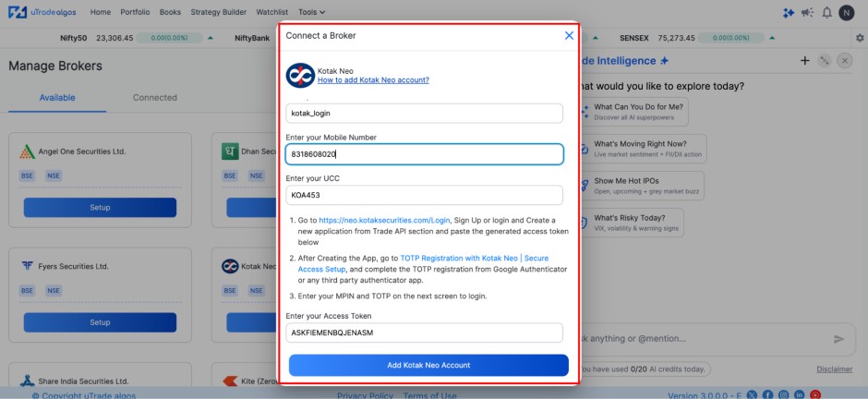The image size is (868, 399).
Task: Expand the Tools dropdown menu
Action: [312, 12]
